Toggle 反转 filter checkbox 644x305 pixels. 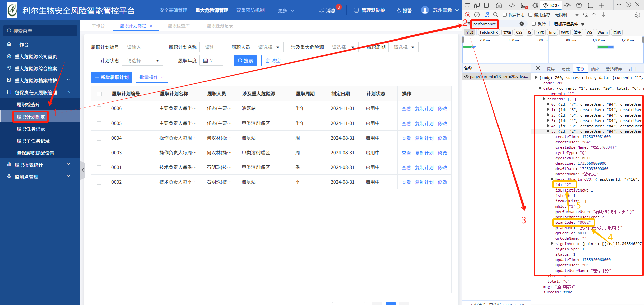click(x=534, y=24)
